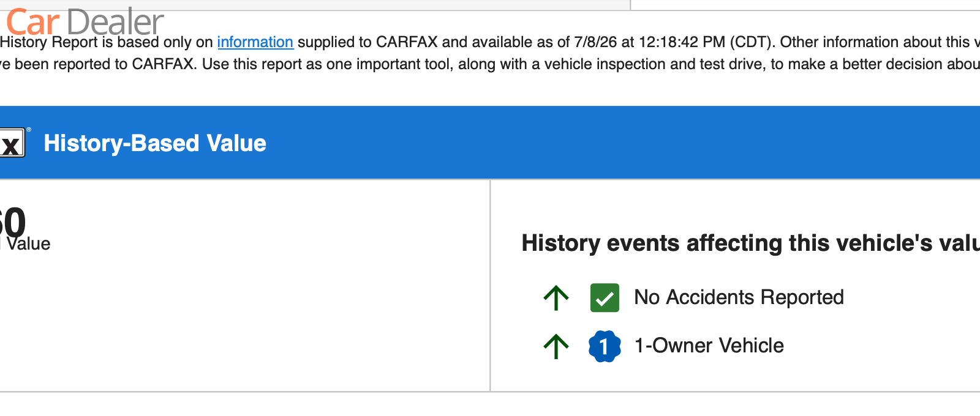The image size is (980, 416).
Task: Select the "History-Based Value" header title
Action: 155,143
